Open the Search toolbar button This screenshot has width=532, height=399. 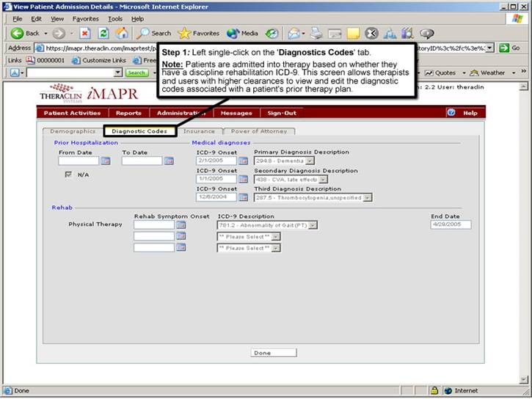153,33
